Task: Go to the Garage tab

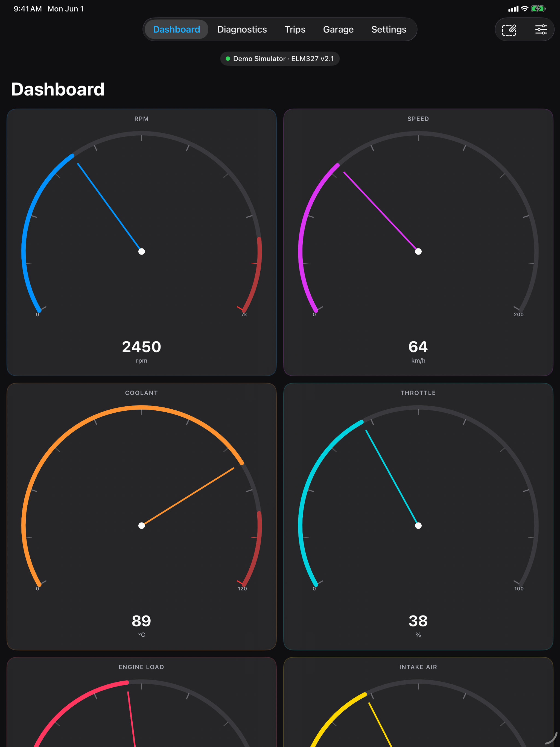Action: point(338,29)
